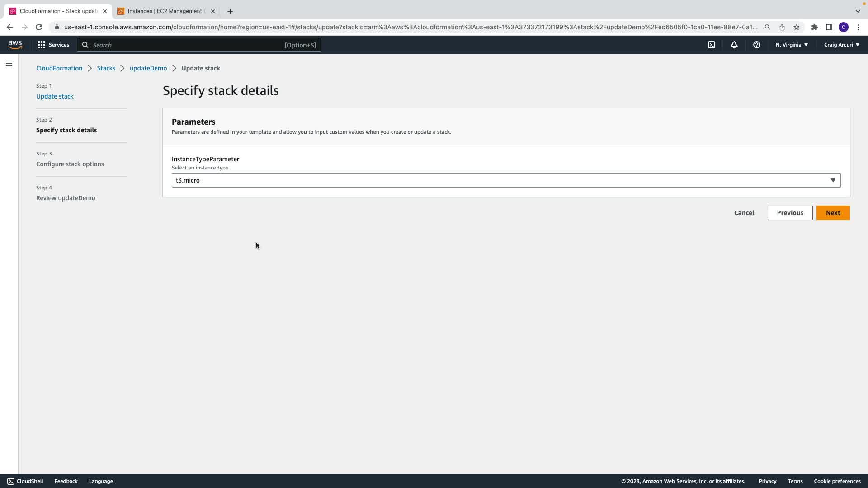This screenshot has height=488, width=868.
Task: Expand the InstanceTypeParameter t3.micro dropdown
Action: coord(506,180)
